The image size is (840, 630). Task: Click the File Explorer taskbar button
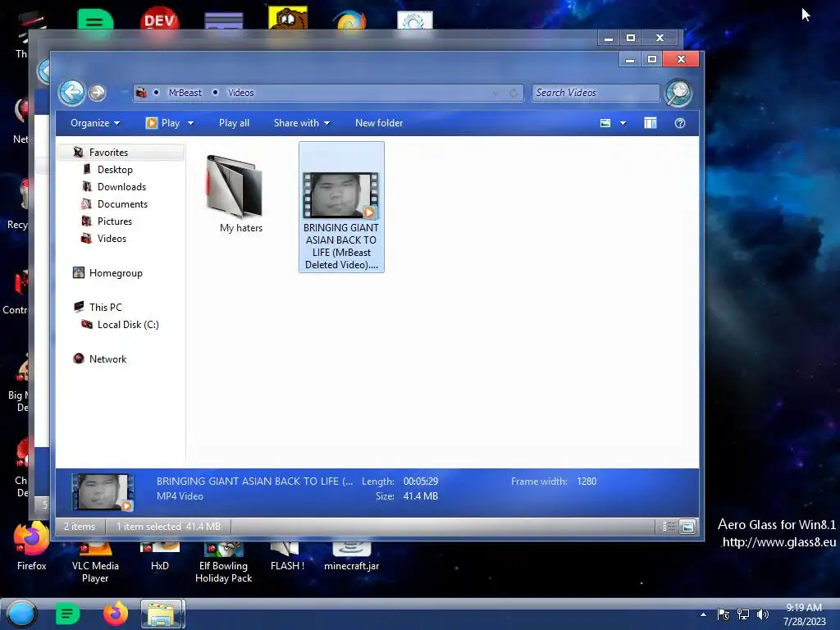[x=162, y=614]
